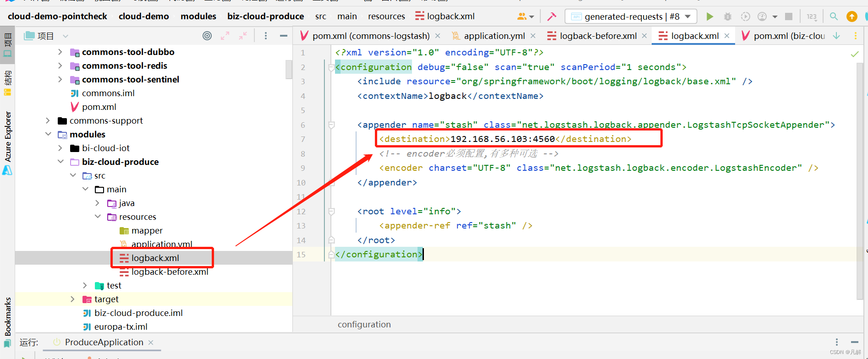Run with coverage icon
This screenshot has width=868, height=359.
pos(746,16)
